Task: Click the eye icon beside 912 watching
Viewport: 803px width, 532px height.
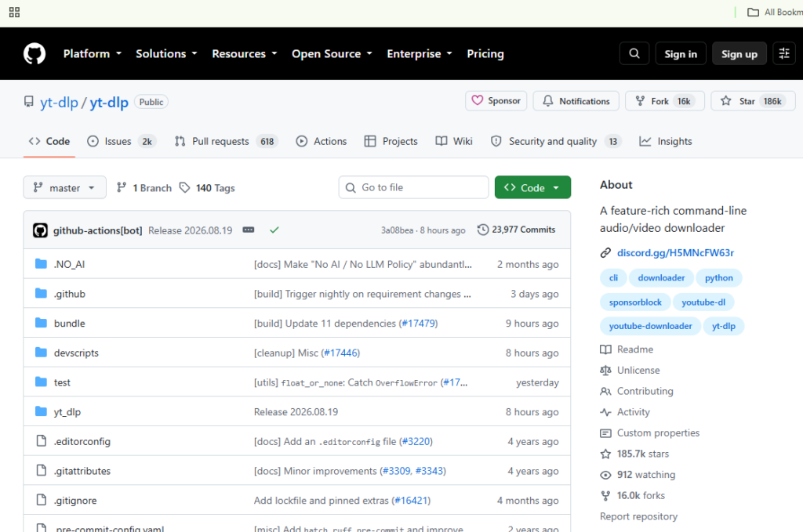Action: pyautogui.click(x=605, y=476)
